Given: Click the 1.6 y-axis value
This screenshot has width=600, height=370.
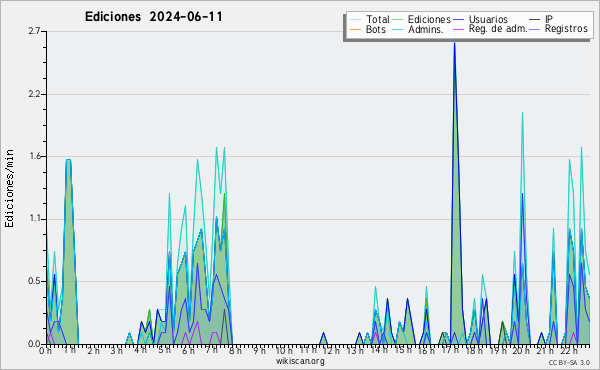Looking at the screenshot, I should click(34, 156).
